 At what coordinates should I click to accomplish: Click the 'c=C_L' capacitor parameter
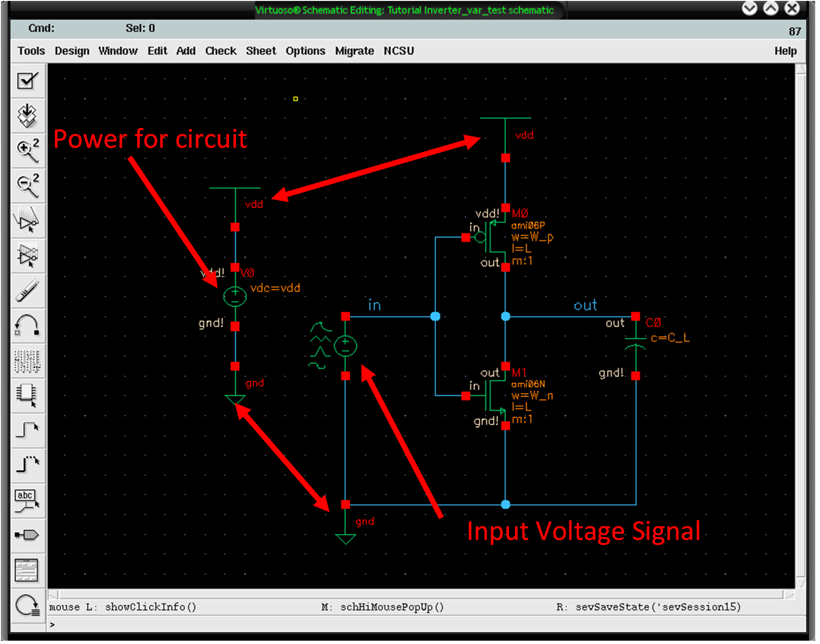point(670,338)
